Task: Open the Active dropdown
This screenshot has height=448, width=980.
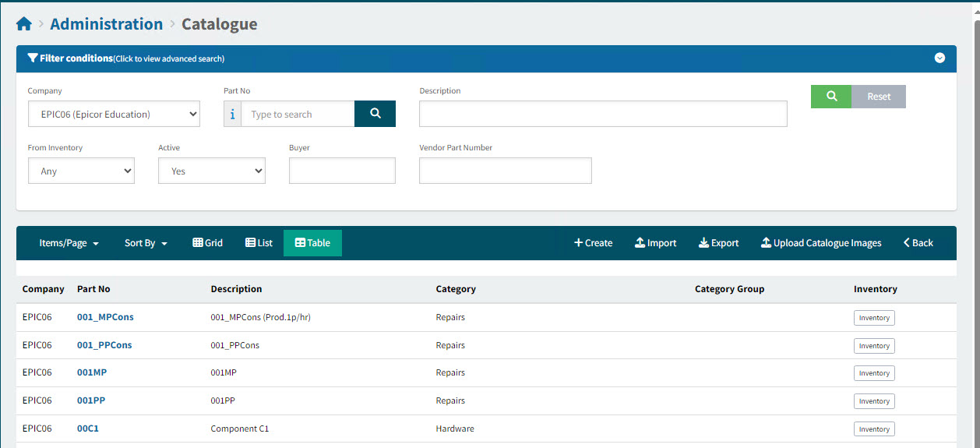Action: (211, 171)
